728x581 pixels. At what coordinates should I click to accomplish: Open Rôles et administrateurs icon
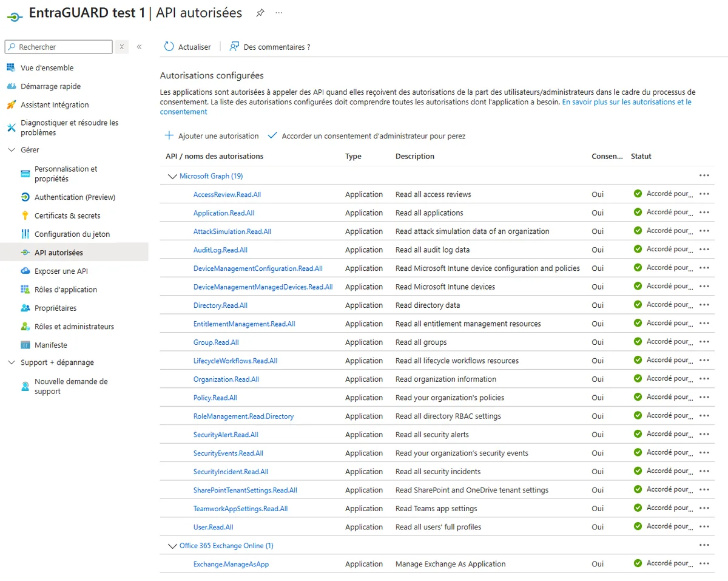[25, 327]
